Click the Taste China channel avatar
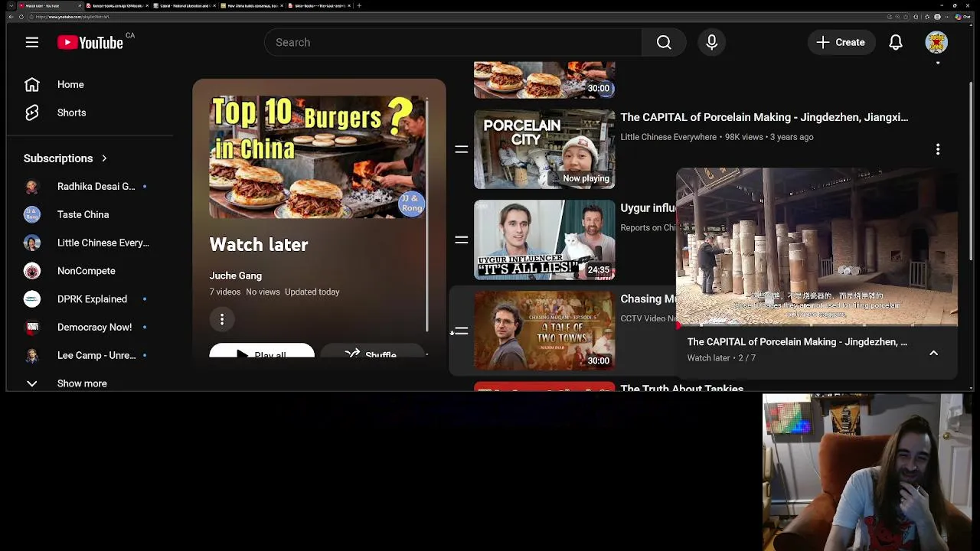This screenshot has height=551, width=980. coord(32,214)
